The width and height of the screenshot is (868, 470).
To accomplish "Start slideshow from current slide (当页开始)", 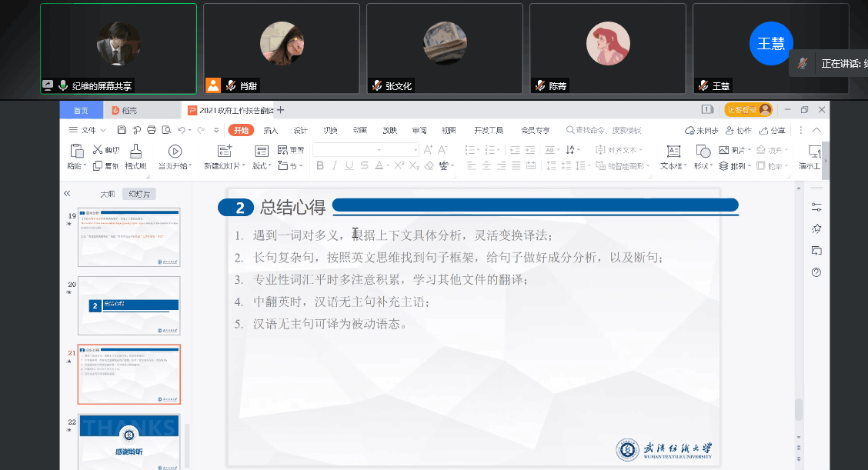I will tap(175, 152).
